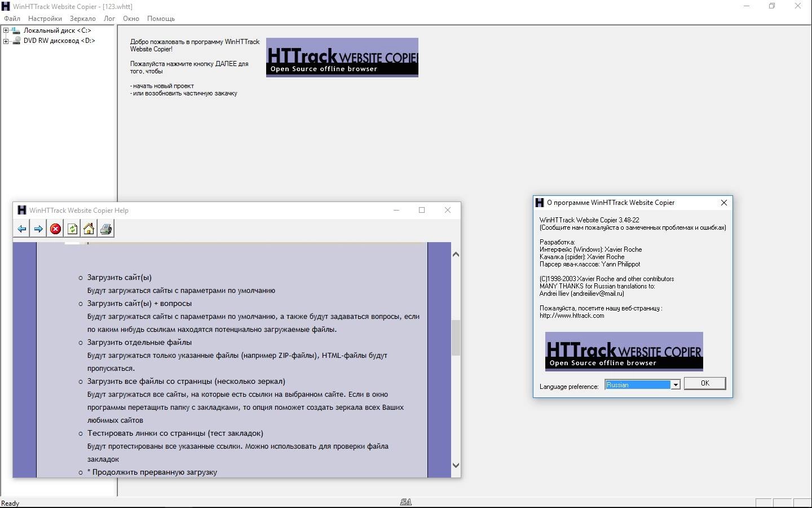This screenshot has height=508, width=812.
Task: Click HTTrack Website Copier banner in main window
Action: pyautogui.click(x=342, y=58)
